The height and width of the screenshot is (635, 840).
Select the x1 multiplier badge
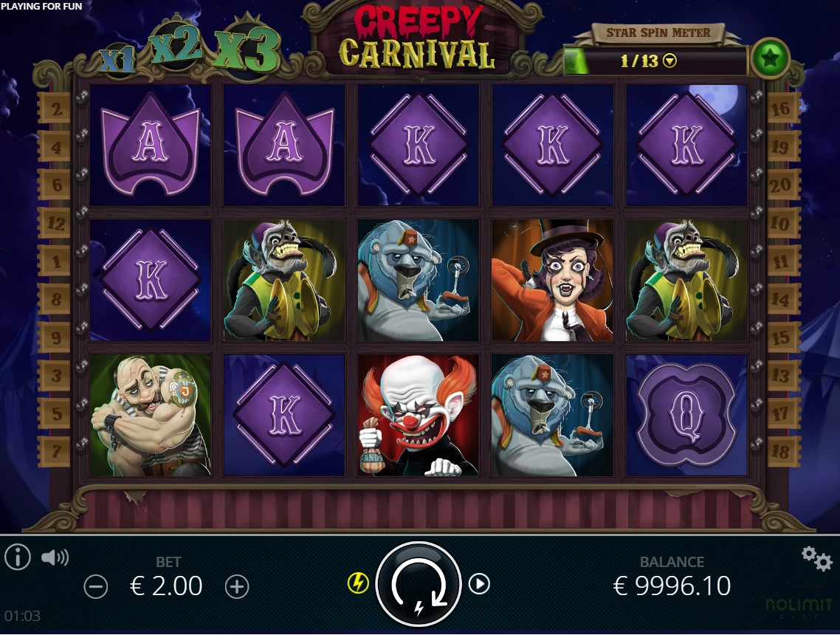point(118,59)
